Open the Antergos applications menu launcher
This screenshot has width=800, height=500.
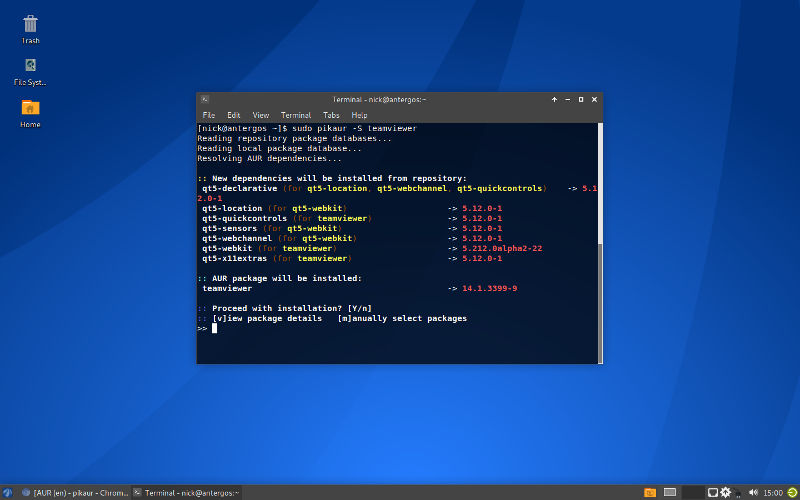7,493
